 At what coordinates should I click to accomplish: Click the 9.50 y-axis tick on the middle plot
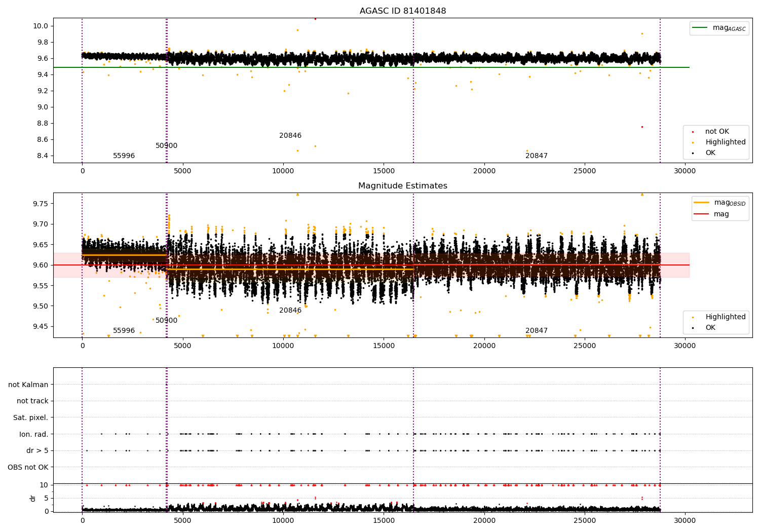coord(41,306)
